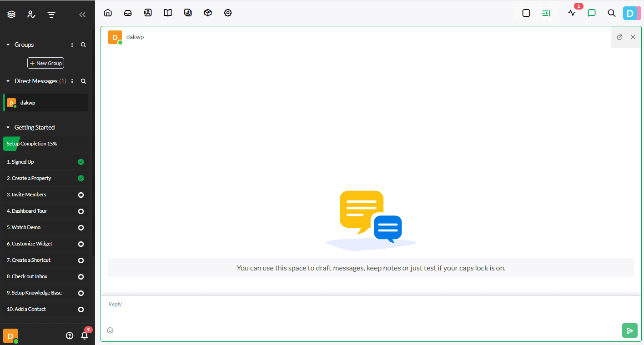This screenshot has height=345, width=644.
Task: Collapse the Direct Messages section
Action: pos(8,81)
